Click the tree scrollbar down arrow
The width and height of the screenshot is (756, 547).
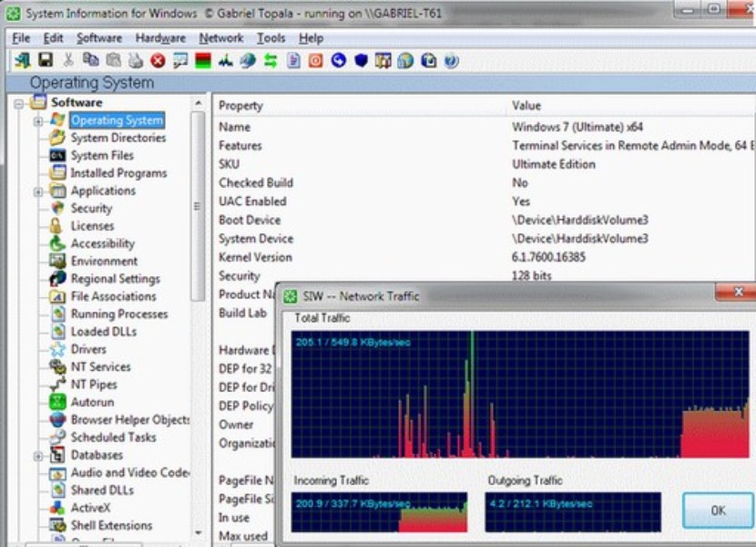(199, 532)
